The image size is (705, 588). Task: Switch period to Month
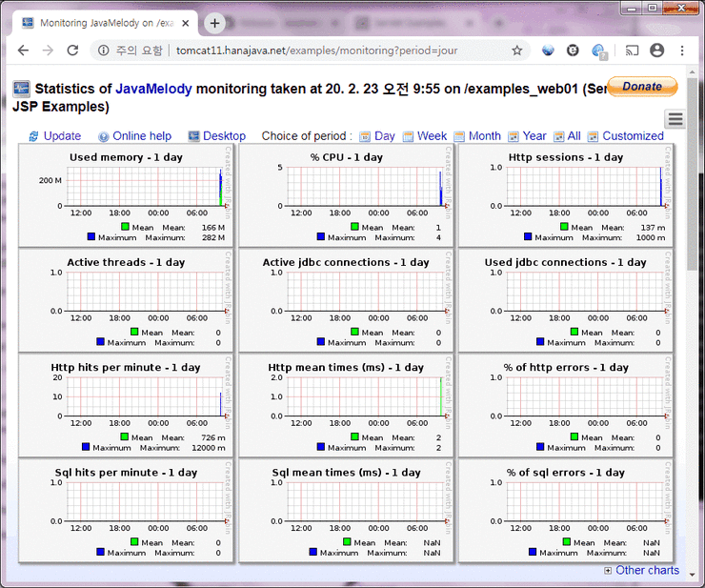pyautogui.click(x=484, y=136)
